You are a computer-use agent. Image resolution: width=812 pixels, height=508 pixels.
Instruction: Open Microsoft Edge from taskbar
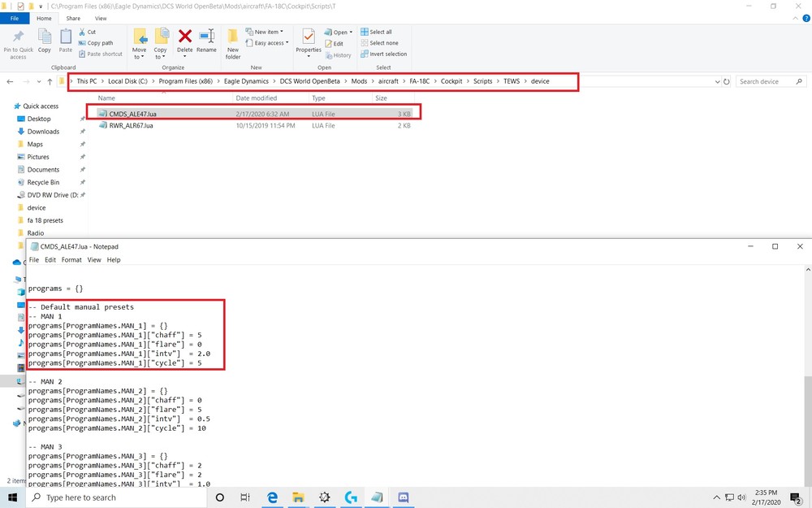(272, 497)
